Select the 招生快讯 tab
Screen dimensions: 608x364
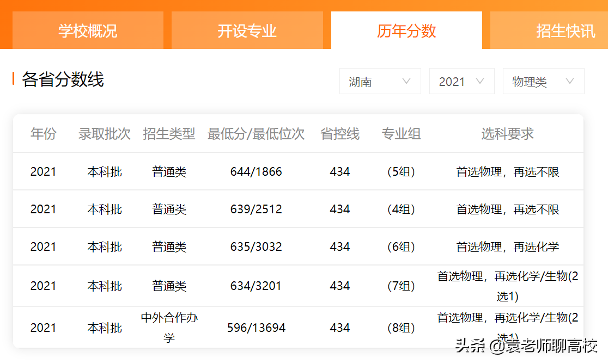coord(565,30)
